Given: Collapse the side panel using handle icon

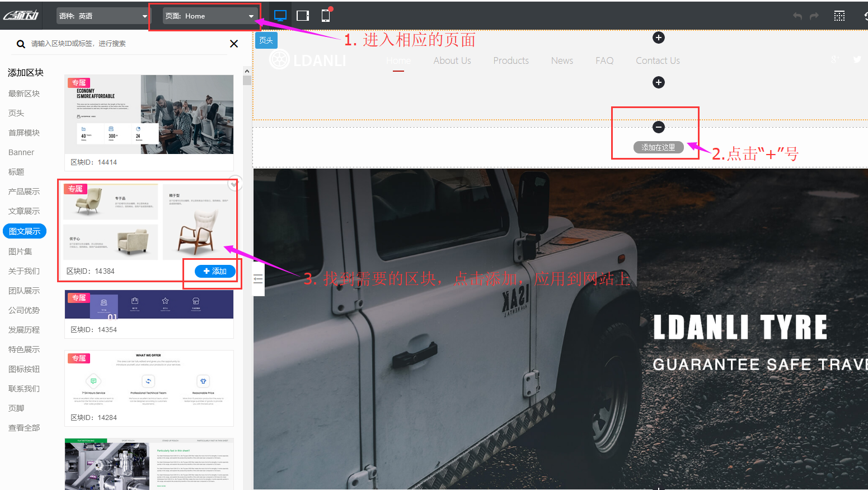Looking at the screenshot, I should coord(258,279).
